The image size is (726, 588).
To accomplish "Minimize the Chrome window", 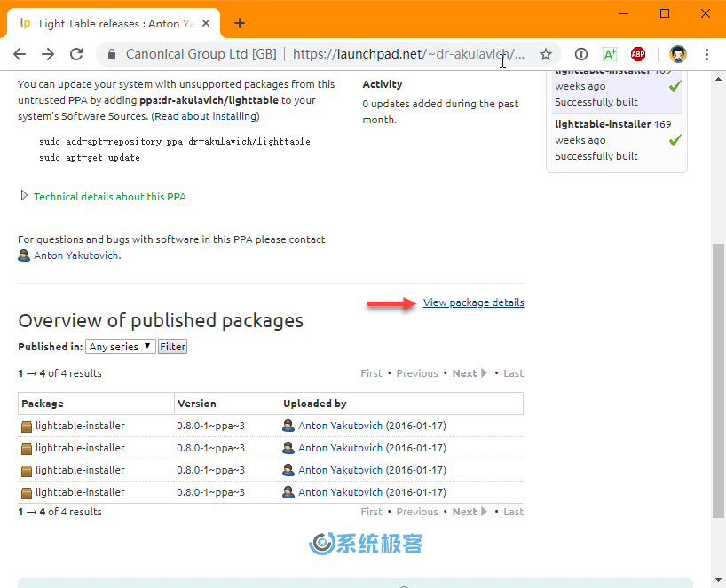I will (624, 13).
